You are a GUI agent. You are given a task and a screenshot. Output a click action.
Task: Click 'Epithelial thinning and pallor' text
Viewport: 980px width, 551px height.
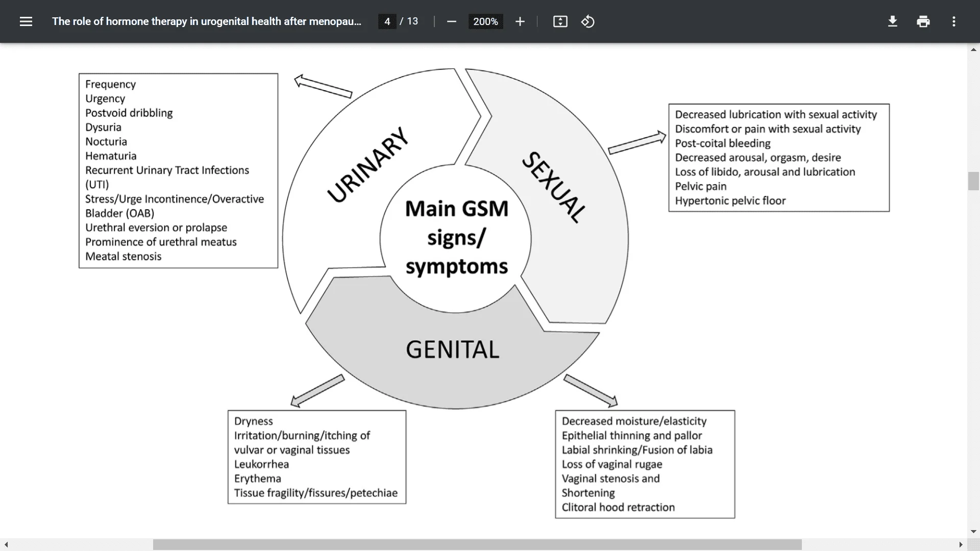click(x=632, y=436)
